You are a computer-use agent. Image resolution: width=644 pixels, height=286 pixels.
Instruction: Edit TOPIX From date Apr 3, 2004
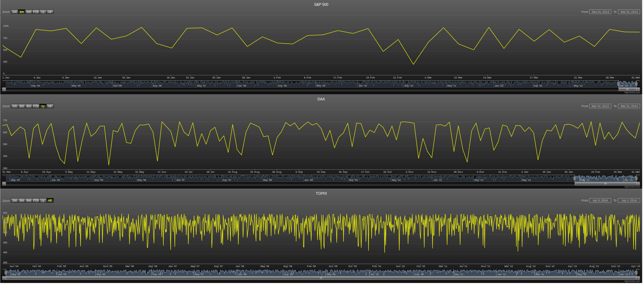click(600, 200)
